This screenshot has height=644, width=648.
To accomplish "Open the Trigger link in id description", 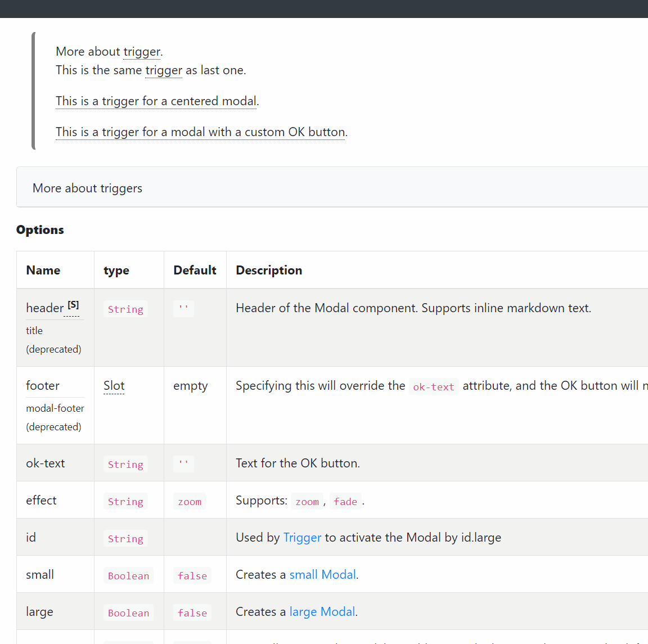I will tap(302, 537).
